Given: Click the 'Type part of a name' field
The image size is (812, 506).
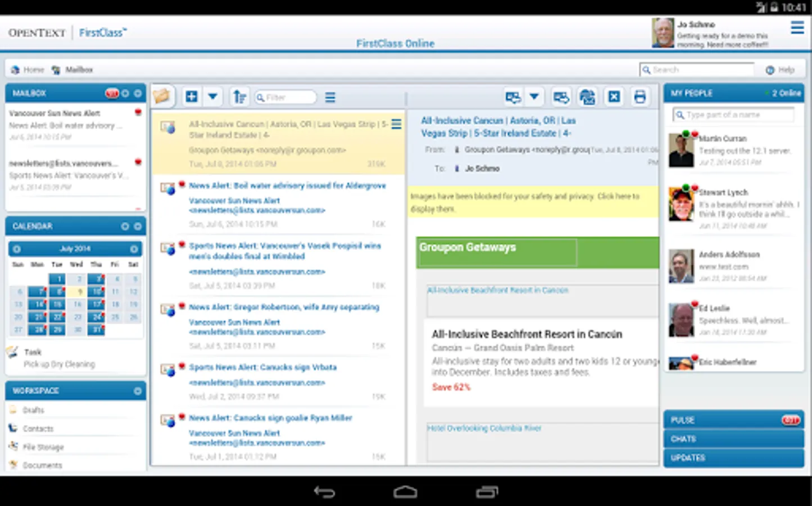Looking at the screenshot, I should 733,115.
